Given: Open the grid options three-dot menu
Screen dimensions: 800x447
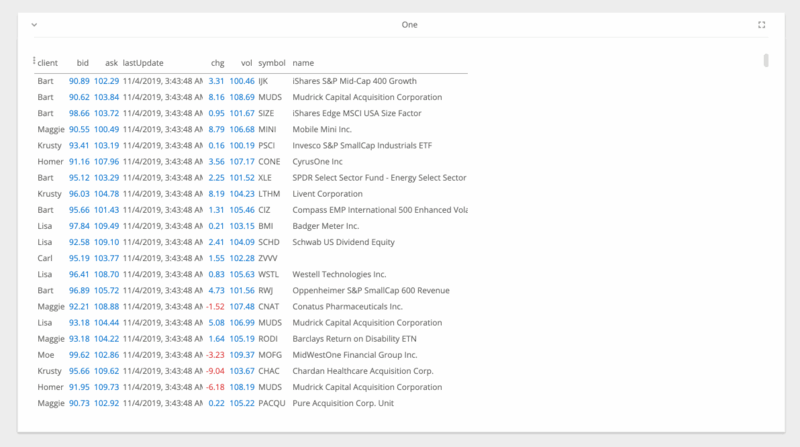Looking at the screenshot, I should pyautogui.click(x=34, y=62).
